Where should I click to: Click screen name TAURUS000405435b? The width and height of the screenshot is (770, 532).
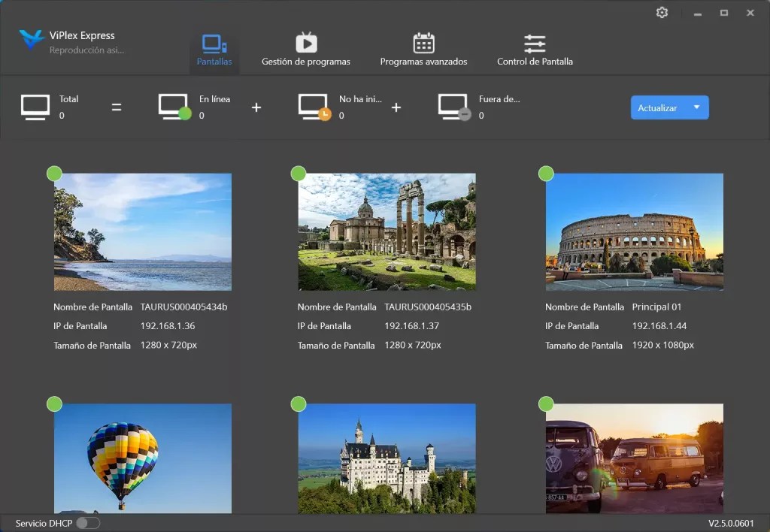(x=428, y=307)
